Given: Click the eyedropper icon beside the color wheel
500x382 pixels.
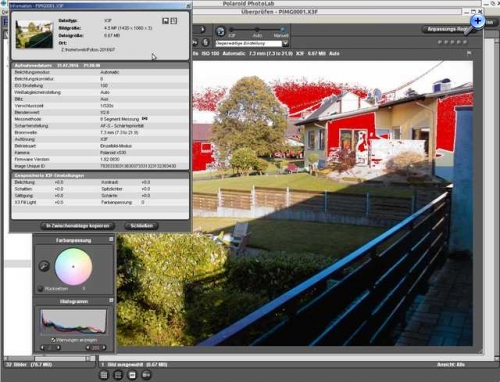Looking at the screenshot, I should [44, 266].
